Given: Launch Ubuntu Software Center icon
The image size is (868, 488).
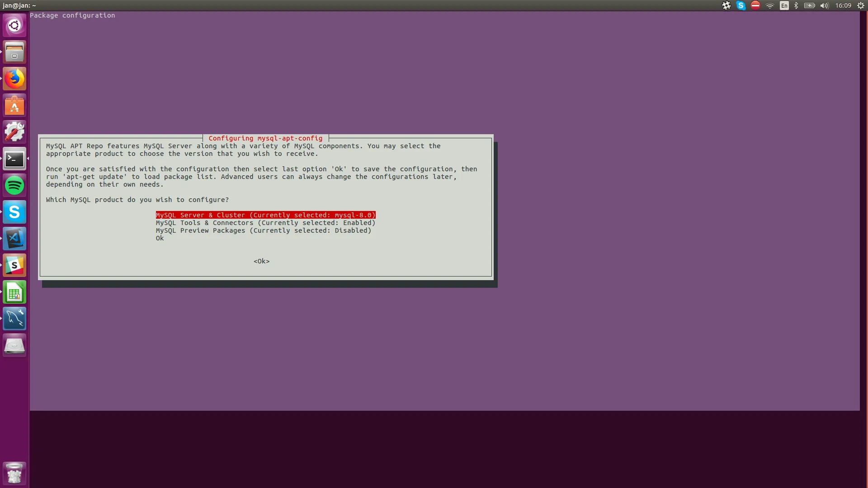Looking at the screenshot, I should pyautogui.click(x=14, y=106).
